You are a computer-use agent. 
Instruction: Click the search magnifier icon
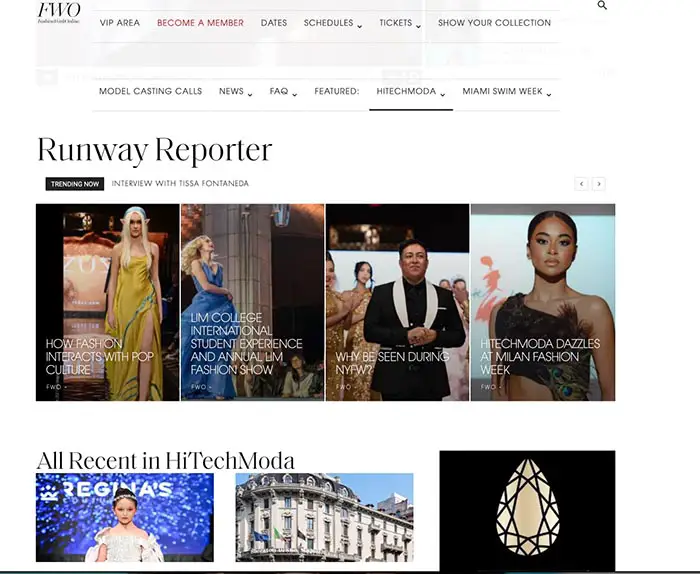click(x=602, y=6)
